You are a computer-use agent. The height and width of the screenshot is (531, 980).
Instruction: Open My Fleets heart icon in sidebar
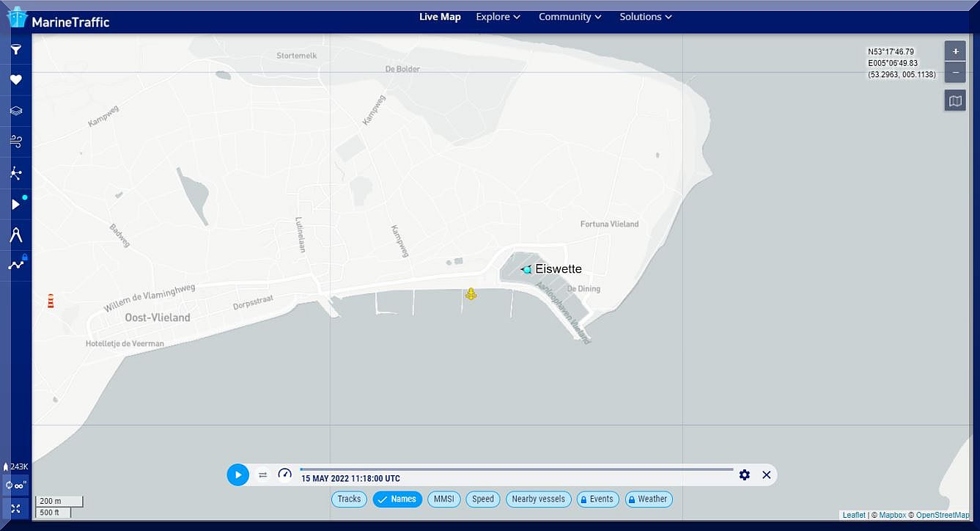point(16,81)
